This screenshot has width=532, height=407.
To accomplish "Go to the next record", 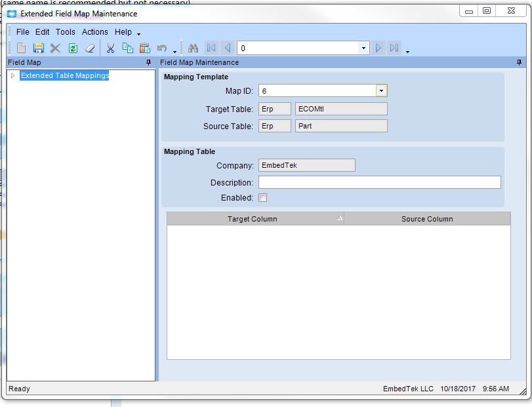I will (x=379, y=48).
